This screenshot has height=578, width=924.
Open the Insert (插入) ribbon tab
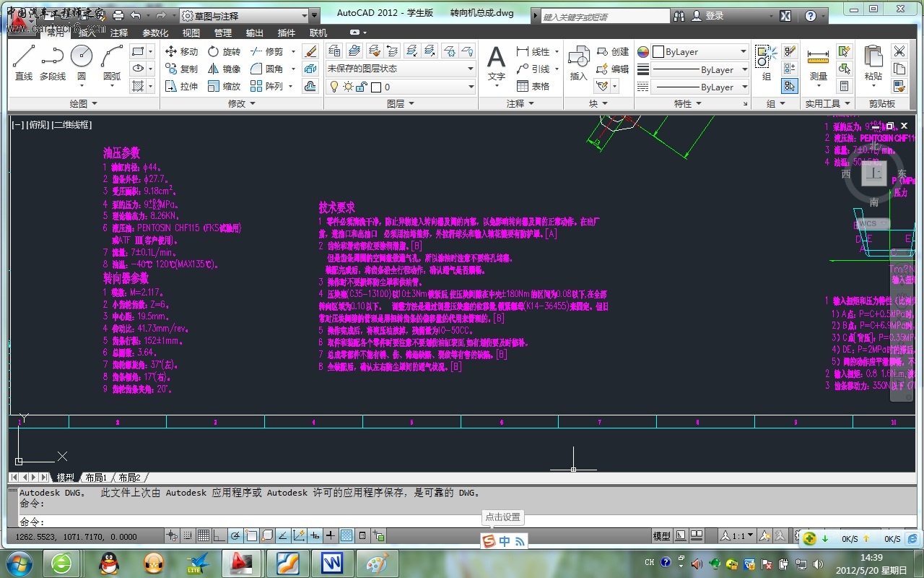click(87, 33)
